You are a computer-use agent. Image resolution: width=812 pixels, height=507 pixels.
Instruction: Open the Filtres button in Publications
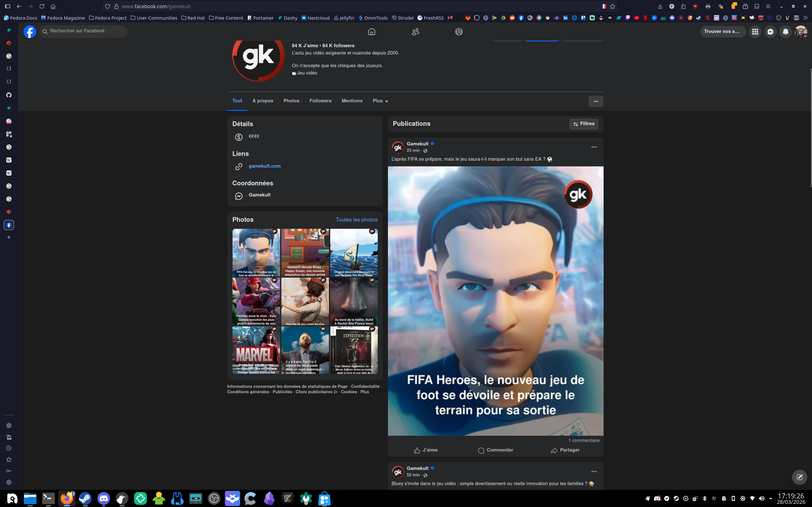584,124
